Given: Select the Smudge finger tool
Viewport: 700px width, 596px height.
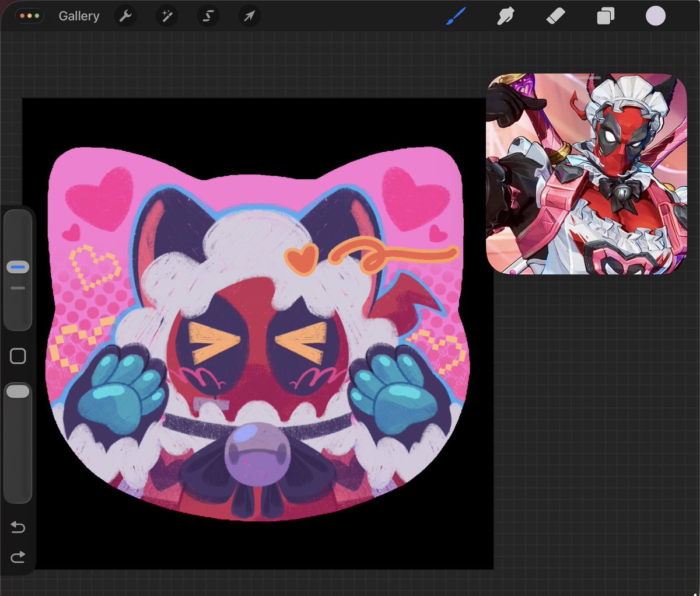Looking at the screenshot, I should point(505,16).
